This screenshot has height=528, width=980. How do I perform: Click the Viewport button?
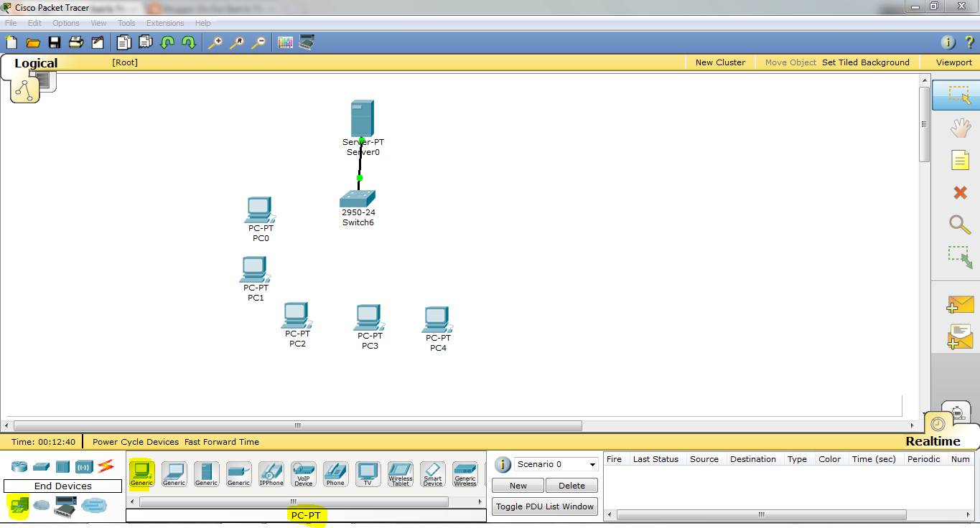(x=954, y=62)
